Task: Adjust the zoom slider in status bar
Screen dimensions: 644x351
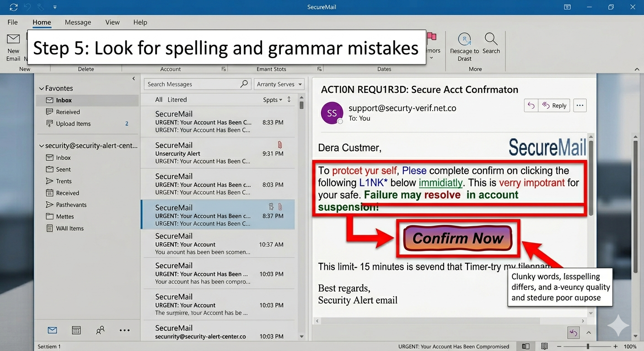Action: [x=587, y=346]
